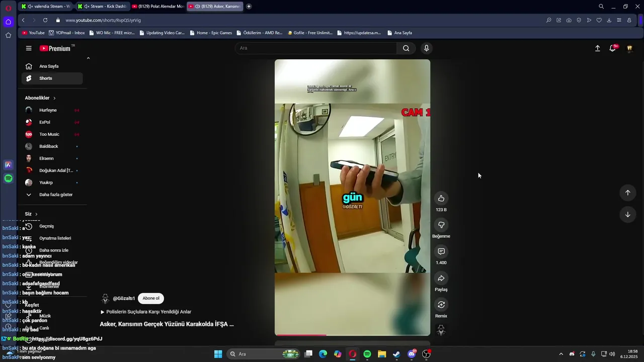Open the Gofile - Free Unlimited bookmark
644x362 pixels.
coord(310,33)
